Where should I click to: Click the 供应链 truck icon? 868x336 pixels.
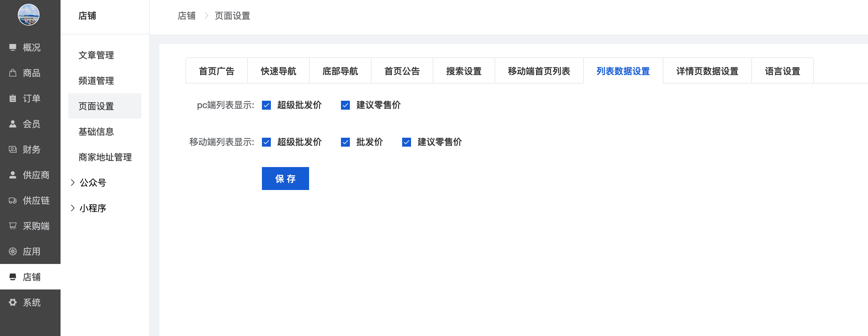pos(13,201)
